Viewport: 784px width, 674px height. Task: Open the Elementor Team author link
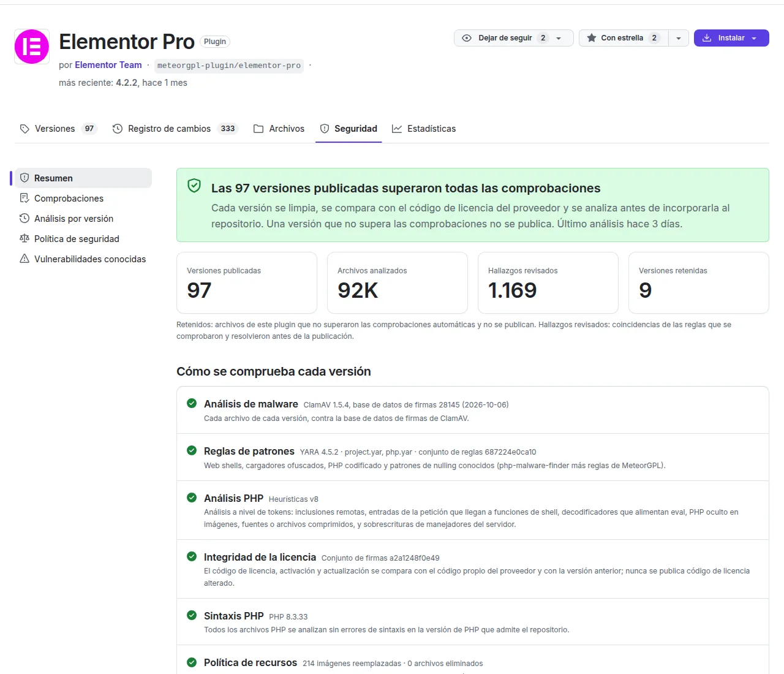point(108,65)
